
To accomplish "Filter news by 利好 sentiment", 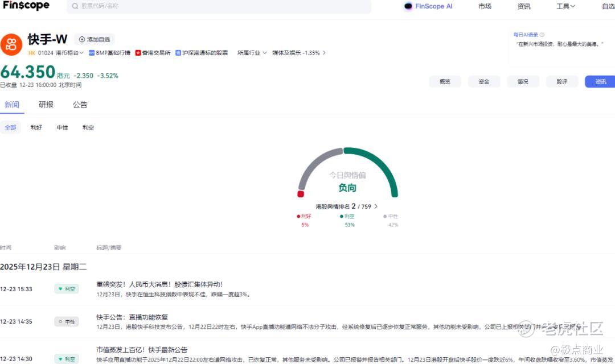I will tap(36, 127).
